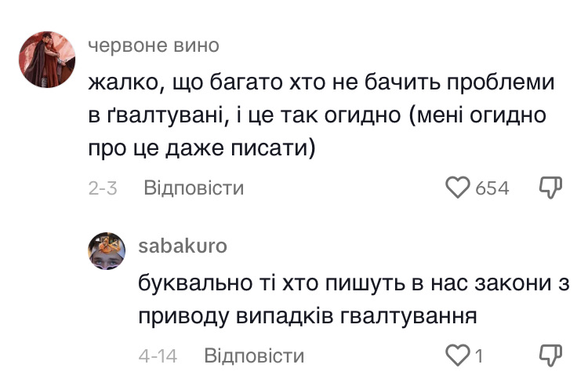Click the червоне вино username
The height and width of the screenshot is (379, 588).
click(153, 46)
